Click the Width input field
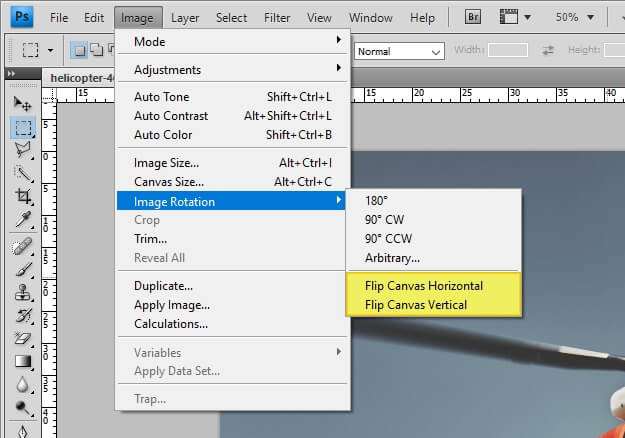 [508, 50]
